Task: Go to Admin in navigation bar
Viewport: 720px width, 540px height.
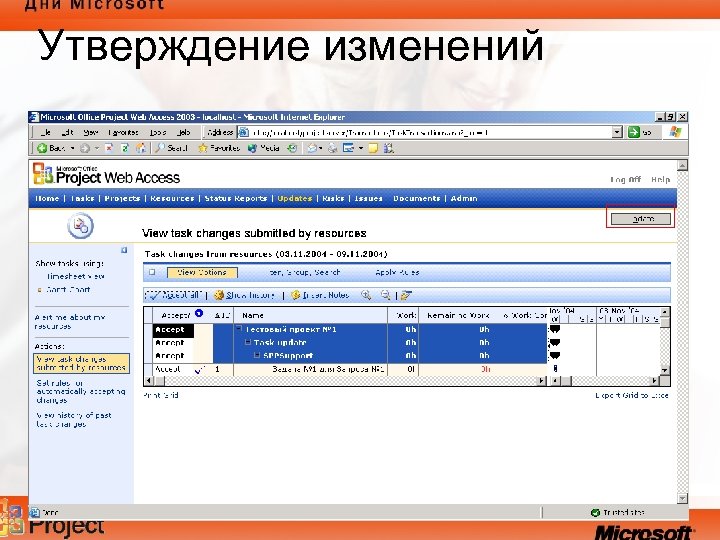Action: [464, 198]
